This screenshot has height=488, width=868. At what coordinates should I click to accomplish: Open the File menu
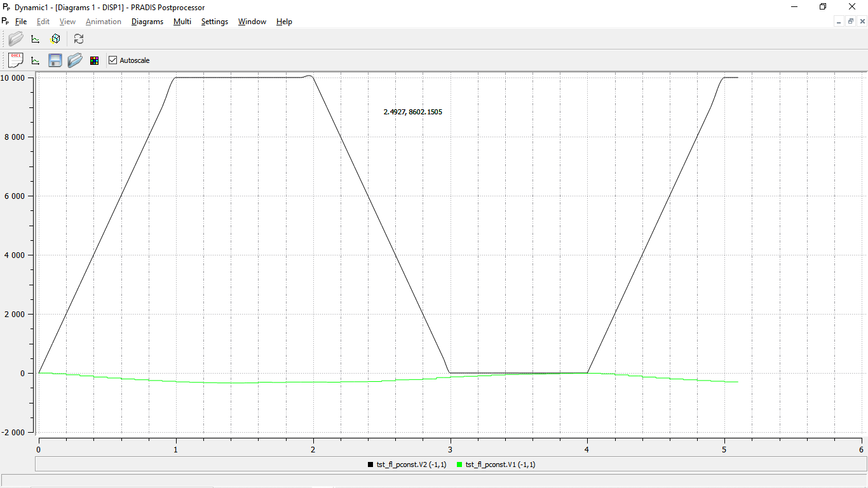(21, 22)
